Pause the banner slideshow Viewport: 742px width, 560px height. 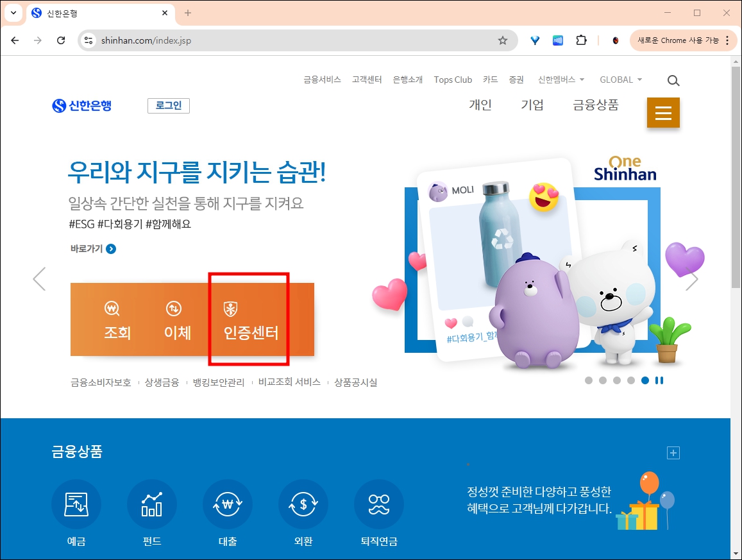[x=659, y=380]
